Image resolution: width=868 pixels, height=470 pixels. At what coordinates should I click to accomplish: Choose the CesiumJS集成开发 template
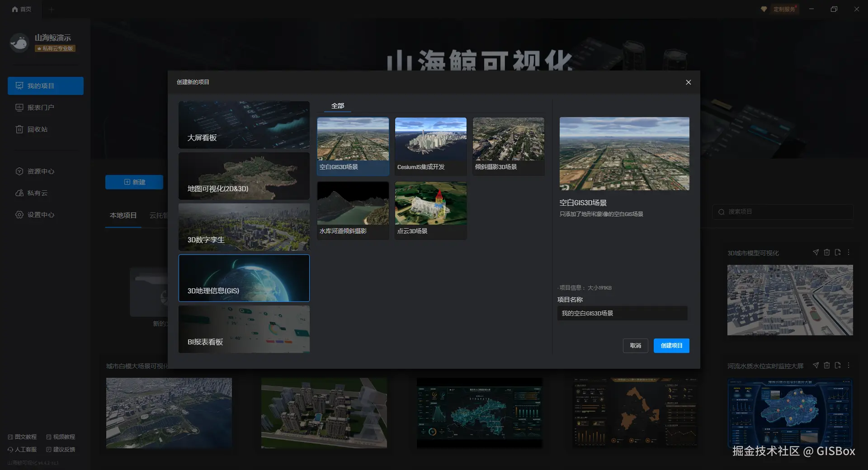click(431, 146)
